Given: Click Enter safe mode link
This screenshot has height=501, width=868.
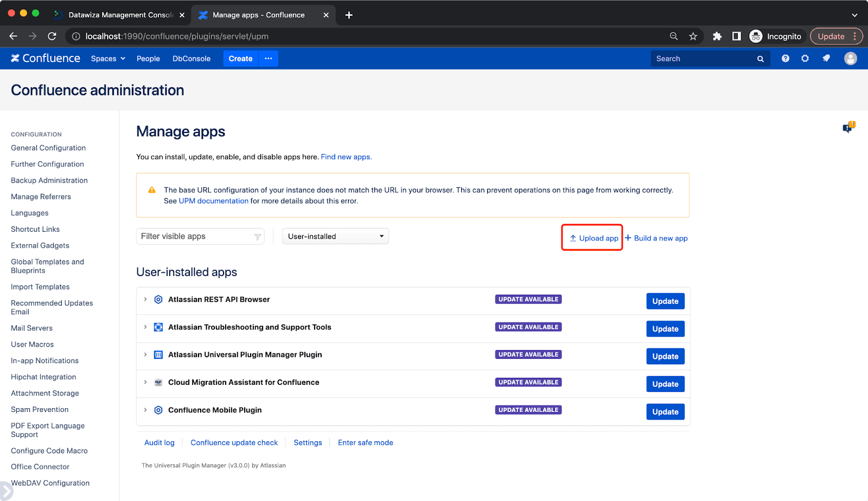Looking at the screenshot, I should point(366,443).
